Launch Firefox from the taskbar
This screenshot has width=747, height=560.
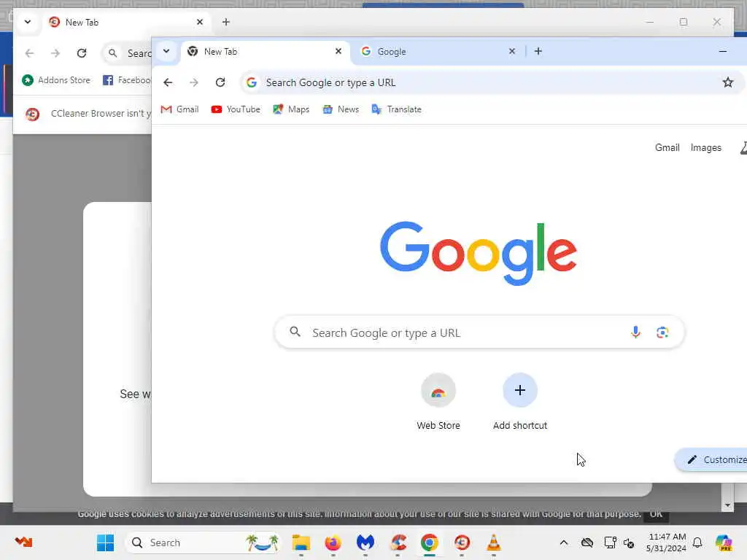pyautogui.click(x=333, y=542)
